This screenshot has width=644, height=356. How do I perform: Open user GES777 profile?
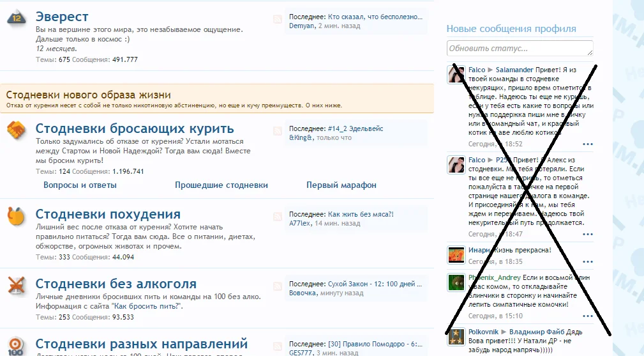[301, 353]
